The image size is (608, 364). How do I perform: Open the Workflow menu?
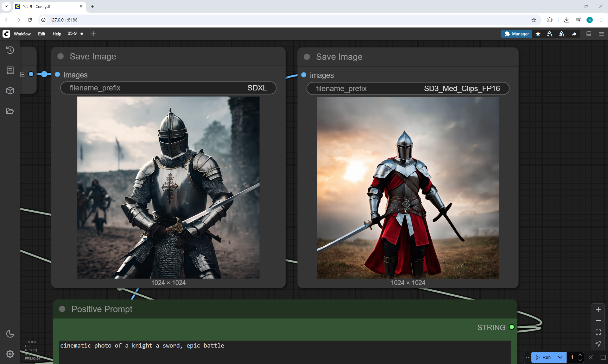coord(22,34)
